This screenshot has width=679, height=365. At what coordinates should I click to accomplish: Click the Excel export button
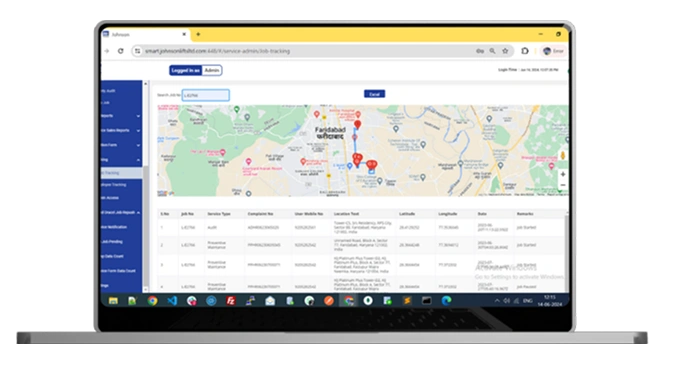pyautogui.click(x=375, y=94)
